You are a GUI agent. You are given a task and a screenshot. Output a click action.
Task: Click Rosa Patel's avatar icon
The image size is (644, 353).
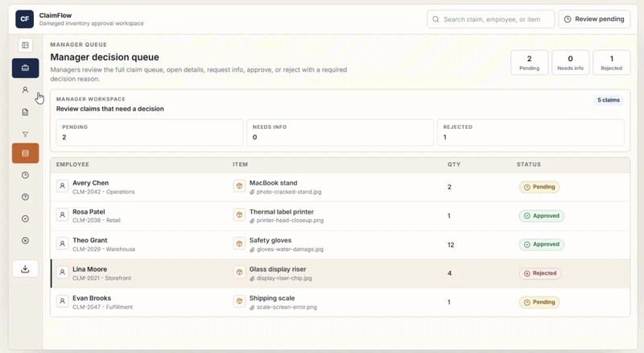(x=63, y=214)
